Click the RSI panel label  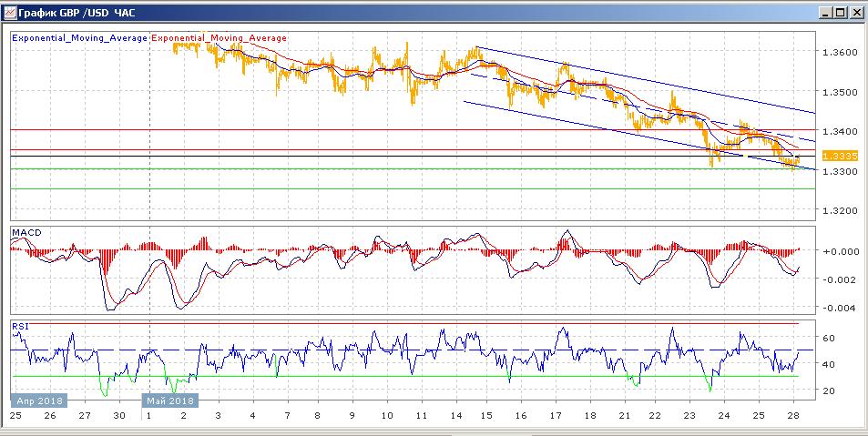point(20,326)
